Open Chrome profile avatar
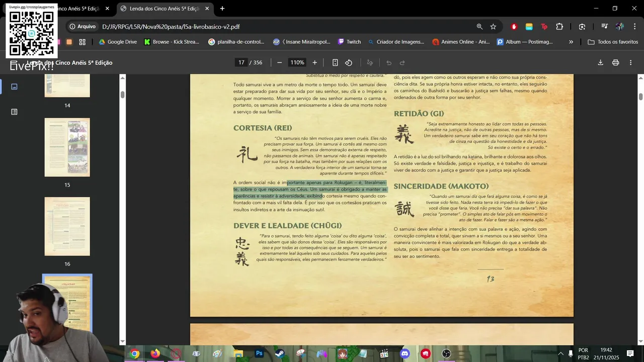This screenshot has width=644, height=362. click(619, 27)
